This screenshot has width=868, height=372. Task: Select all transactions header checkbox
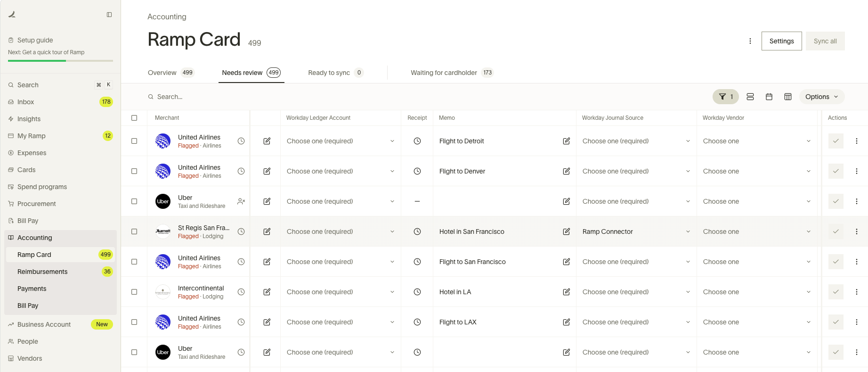pos(134,118)
